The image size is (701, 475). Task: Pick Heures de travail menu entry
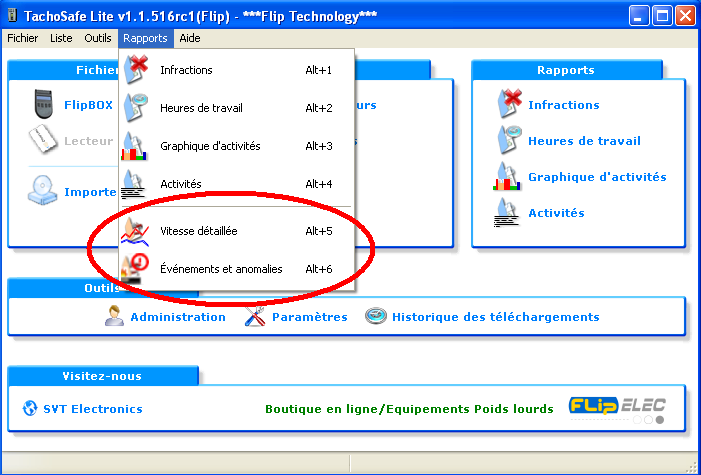click(x=201, y=108)
